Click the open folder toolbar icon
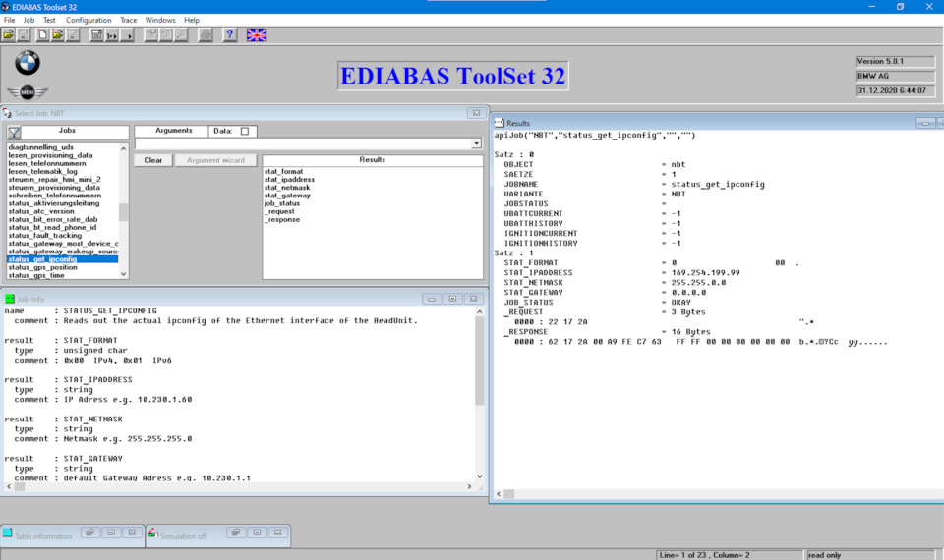Image resolution: width=944 pixels, height=560 pixels. pos(9,35)
